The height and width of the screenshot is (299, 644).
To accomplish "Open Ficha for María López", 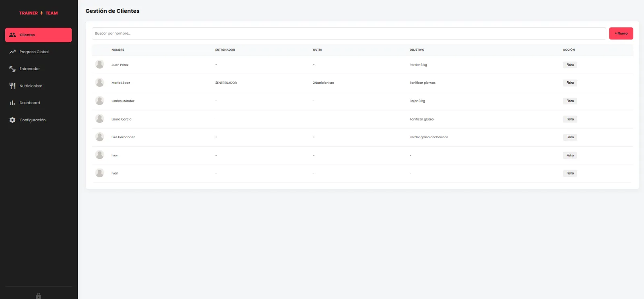I will pyautogui.click(x=570, y=83).
